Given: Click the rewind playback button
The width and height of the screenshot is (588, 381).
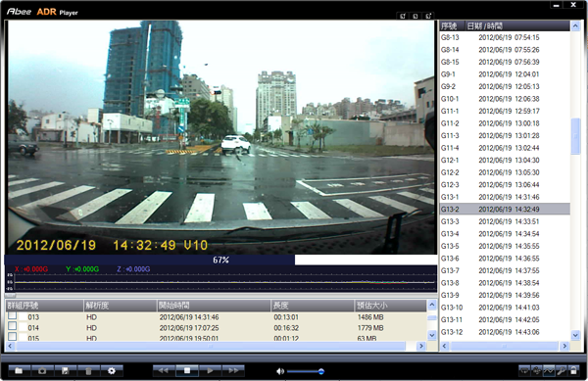Looking at the screenshot, I should coord(164,371).
